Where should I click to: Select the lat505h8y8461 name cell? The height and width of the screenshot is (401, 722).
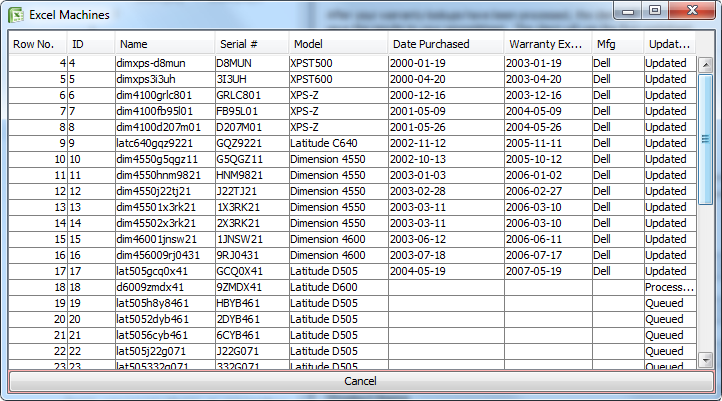(x=165, y=303)
